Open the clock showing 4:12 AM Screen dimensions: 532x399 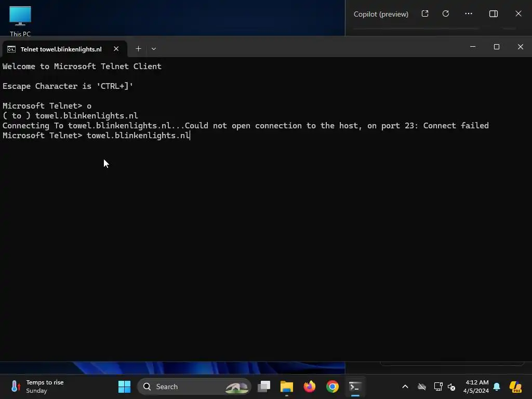[476, 387]
